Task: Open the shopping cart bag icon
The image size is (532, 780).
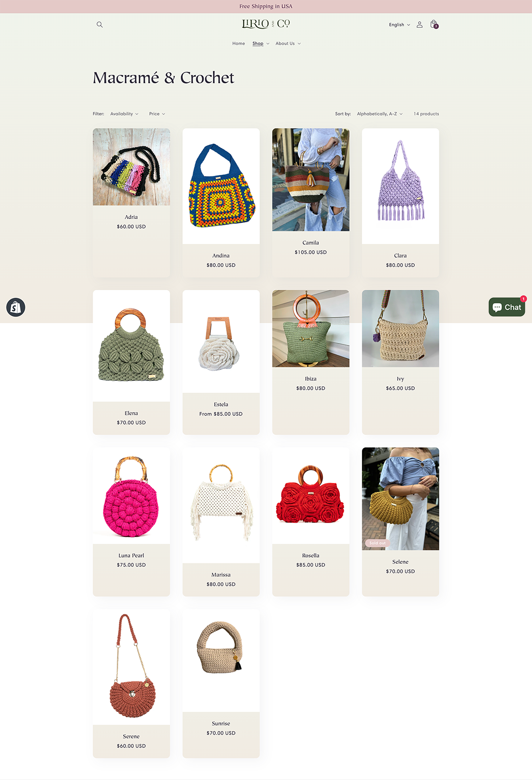Action: [434, 24]
